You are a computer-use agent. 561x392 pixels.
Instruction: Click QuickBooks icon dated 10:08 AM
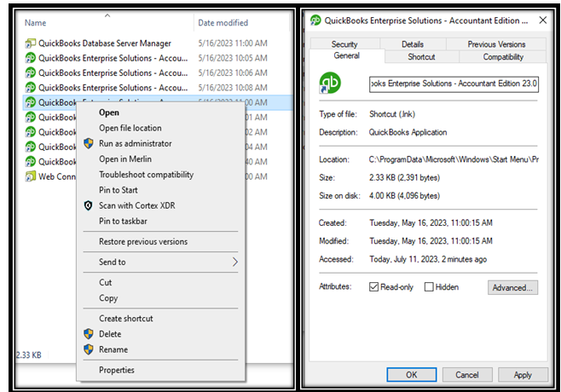tap(31, 87)
